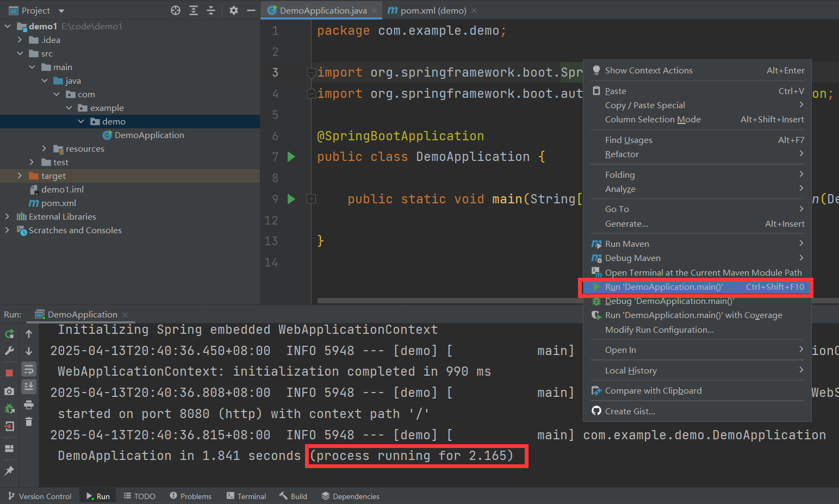The height and width of the screenshot is (504, 839).
Task: Click the run gutter arrow beside class DemoApplication
Action: click(291, 157)
